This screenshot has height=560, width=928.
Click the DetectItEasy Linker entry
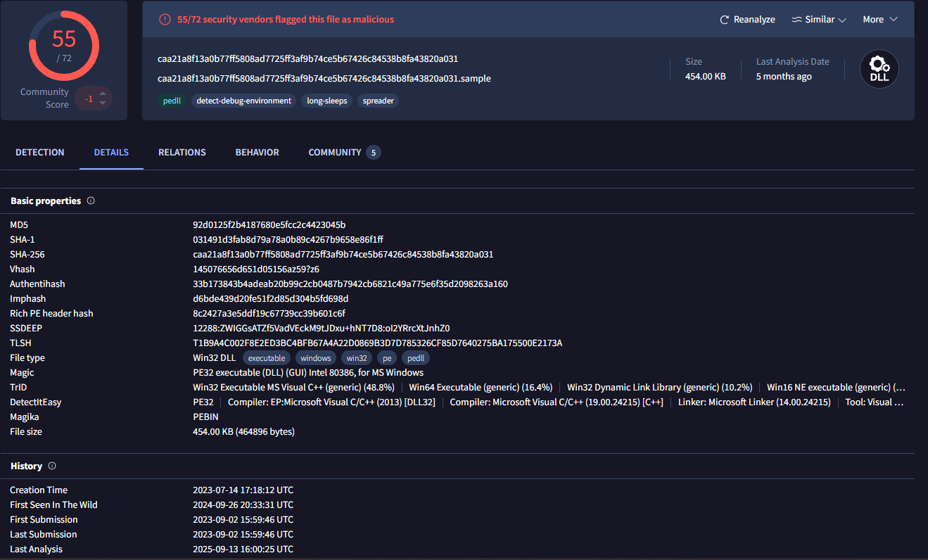click(754, 402)
